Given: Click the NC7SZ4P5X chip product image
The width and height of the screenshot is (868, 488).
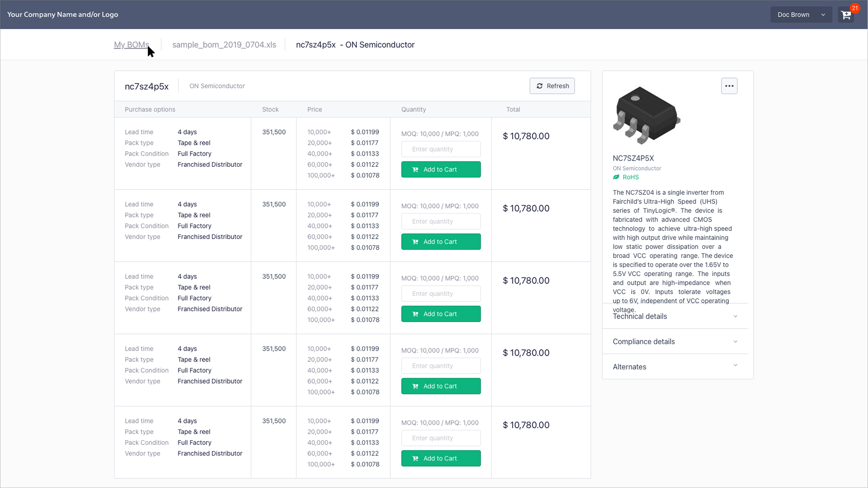Looking at the screenshot, I should click(646, 115).
